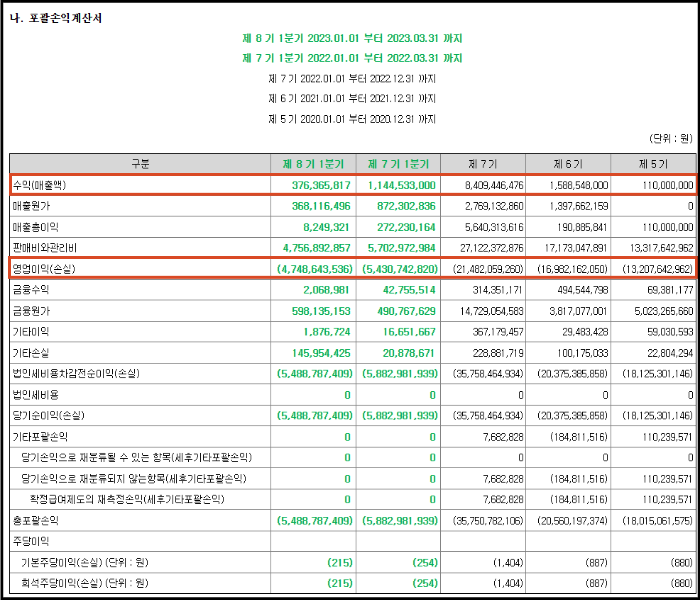Click the 제 7 기 column header
The height and width of the screenshot is (600, 700).
483,164
